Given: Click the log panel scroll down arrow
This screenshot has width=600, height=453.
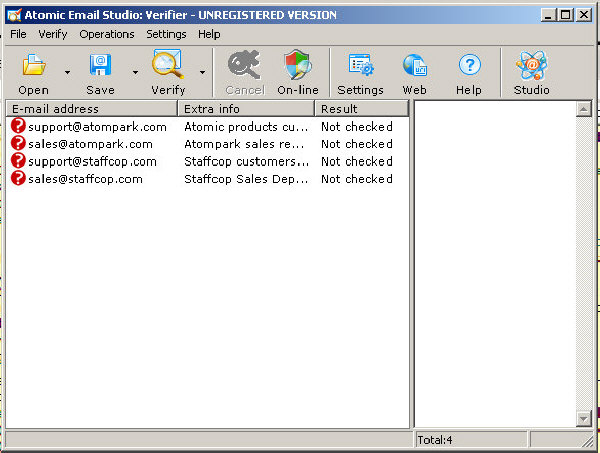Looking at the screenshot, I should tap(584, 419).
